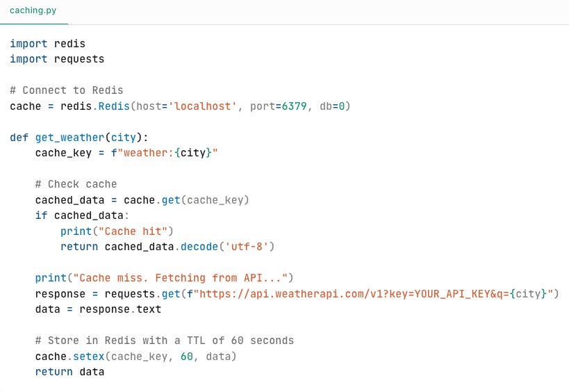Click the '# Check cache' comment
Screen dimensions: 569x392
point(76,184)
